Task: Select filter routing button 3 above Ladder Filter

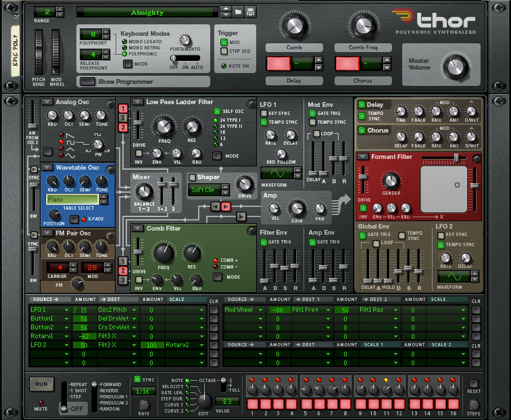Action: pyautogui.click(x=123, y=128)
